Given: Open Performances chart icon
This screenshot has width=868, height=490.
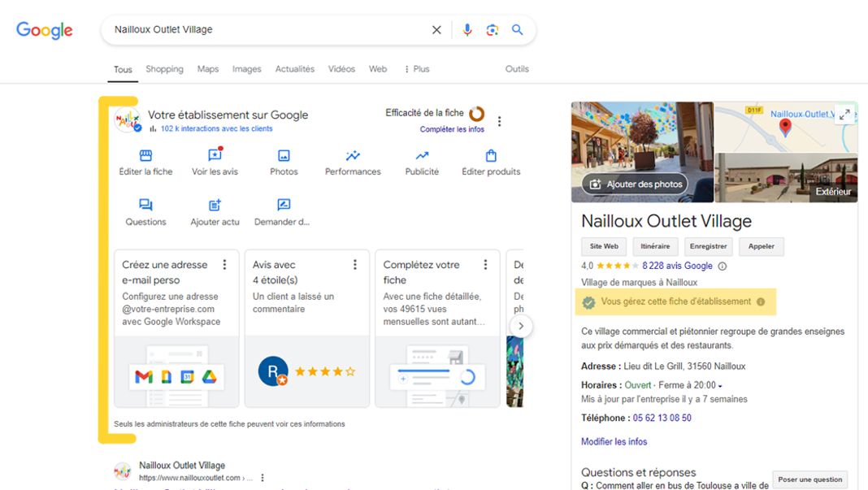Looking at the screenshot, I should pos(353,155).
